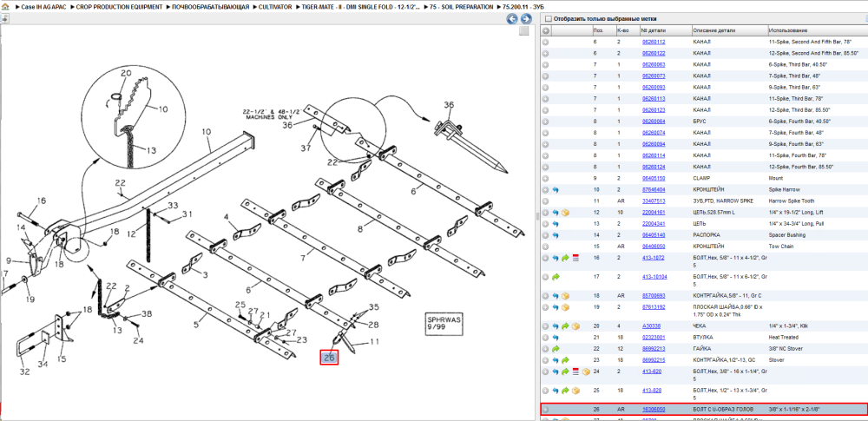Click the add-all plus icon in table header
The height and width of the screenshot is (421, 868).
pos(545,30)
